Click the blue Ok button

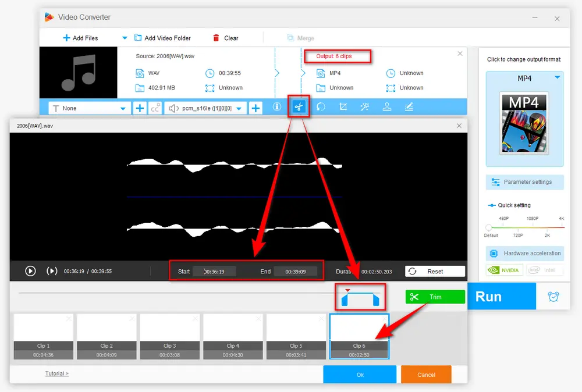coord(360,375)
